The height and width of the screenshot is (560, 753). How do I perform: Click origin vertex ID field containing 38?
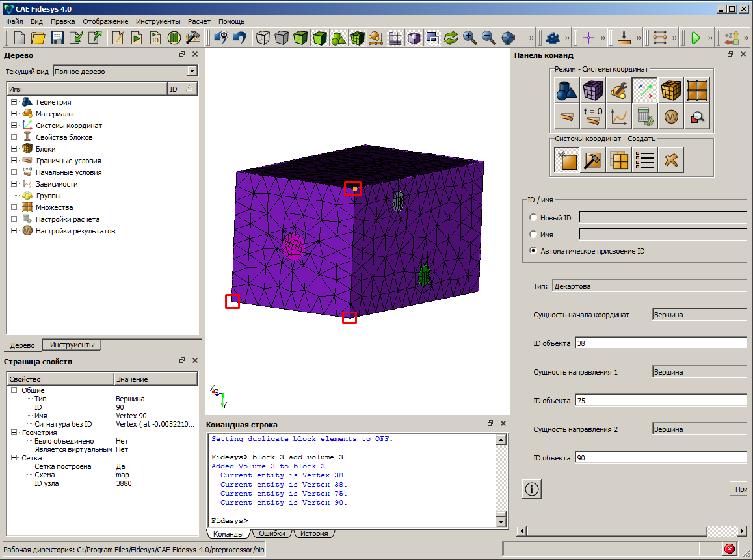pyautogui.click(x=661, y=343)
